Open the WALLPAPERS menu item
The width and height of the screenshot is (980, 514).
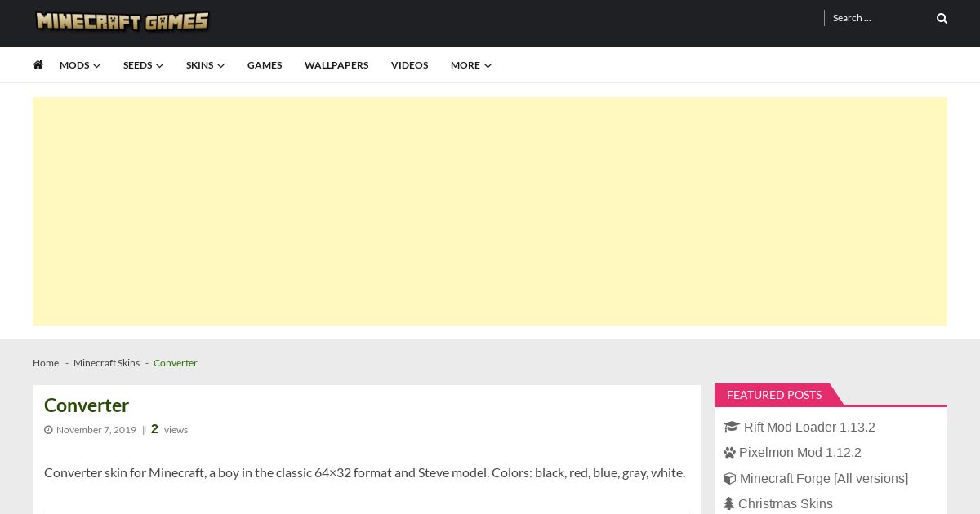336,65
